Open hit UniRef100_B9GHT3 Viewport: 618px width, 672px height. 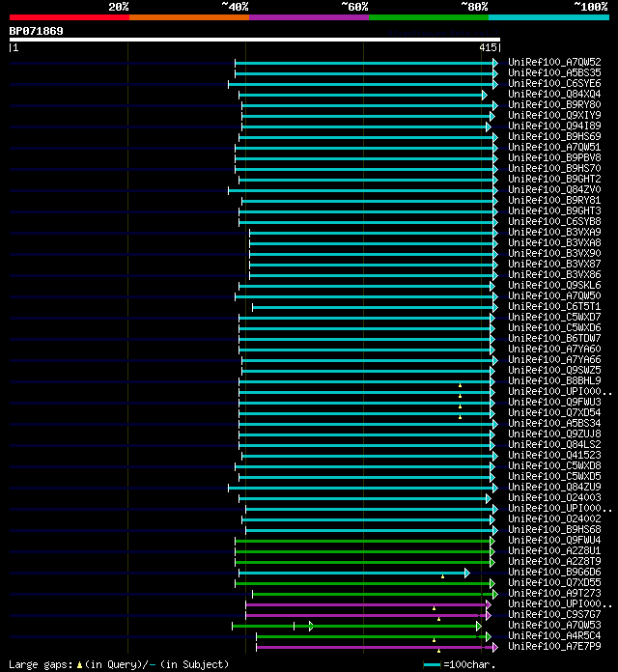pyautogui.click(x=554, y=210)
